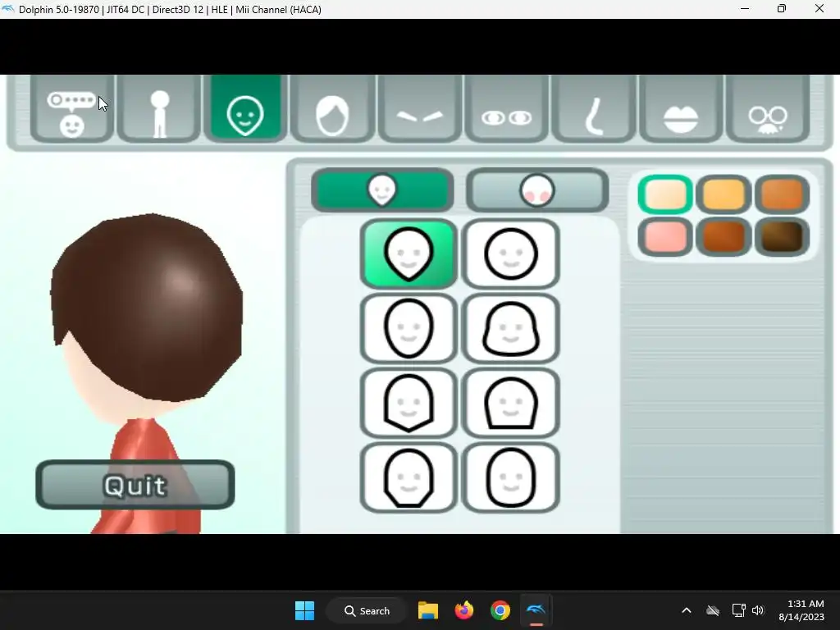This screenshot has height=630, width=840.
Task: Open the Mii profile and name tab
Action: [72, 109]
